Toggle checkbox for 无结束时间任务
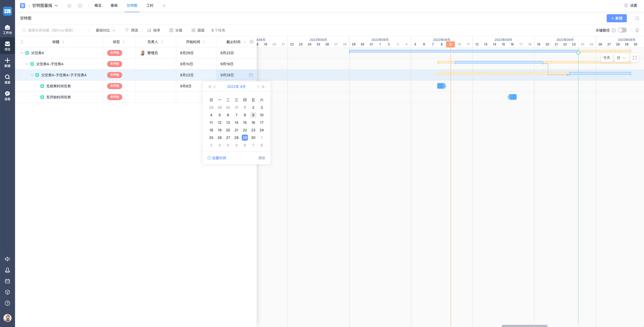Viewport: 644px width, 327px height. (42, 86)
